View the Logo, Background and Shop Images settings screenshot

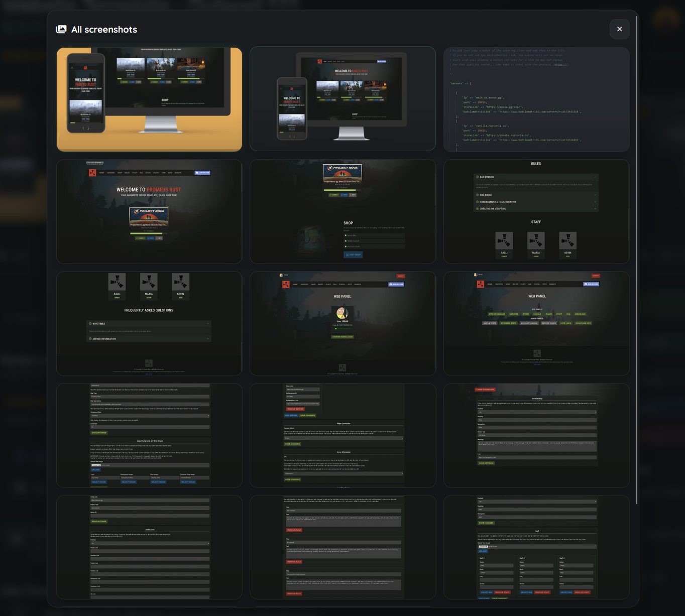tap(149, 435)
